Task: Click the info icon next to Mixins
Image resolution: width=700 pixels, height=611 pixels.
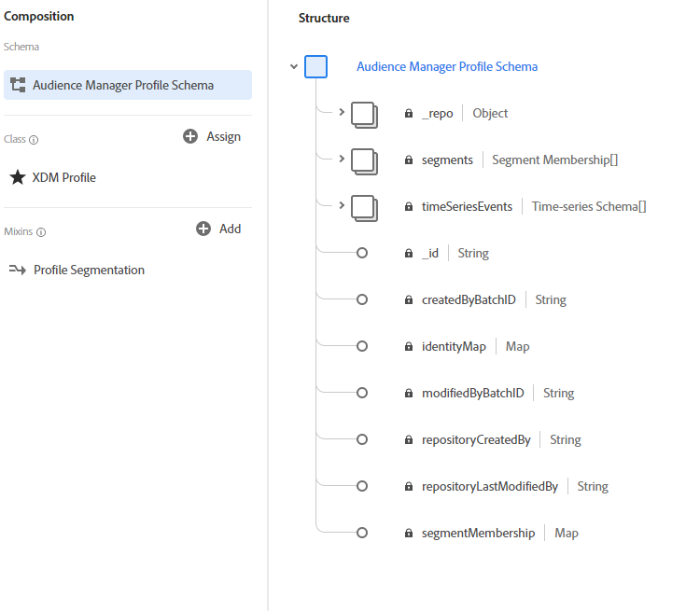Action: (x=41, y=232)
